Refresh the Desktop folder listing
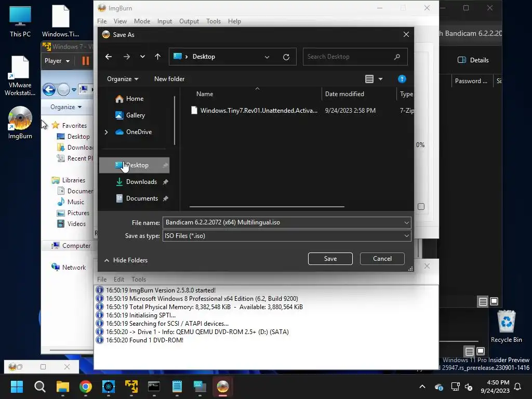 [286, 57]
